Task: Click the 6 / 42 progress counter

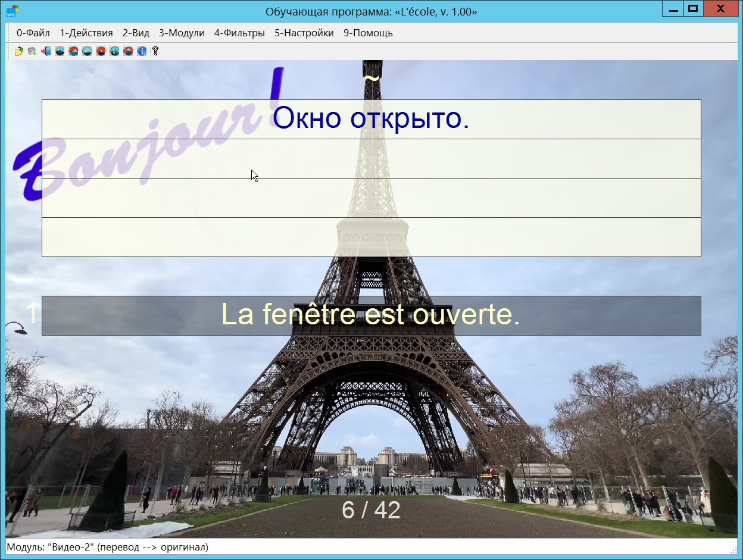Action: pos(371,510)
